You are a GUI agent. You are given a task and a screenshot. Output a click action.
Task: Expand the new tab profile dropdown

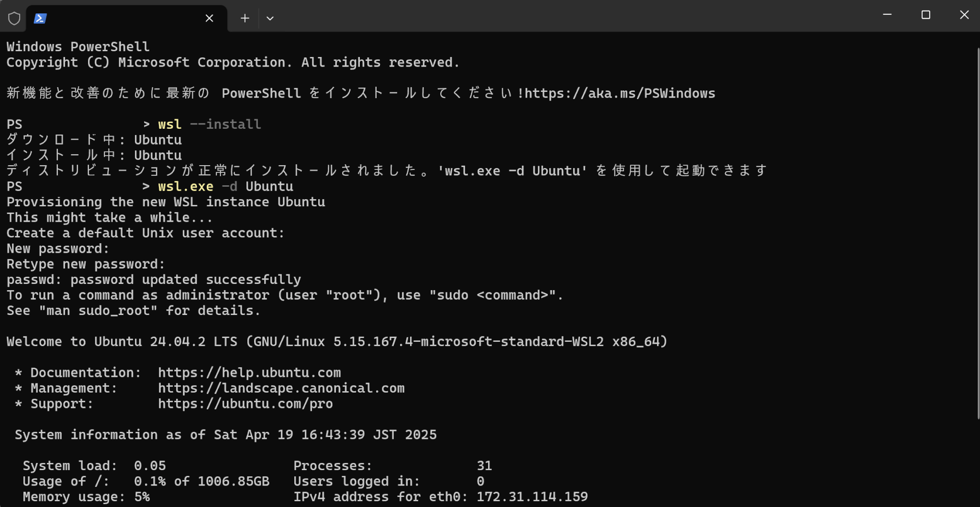point(270,18)
